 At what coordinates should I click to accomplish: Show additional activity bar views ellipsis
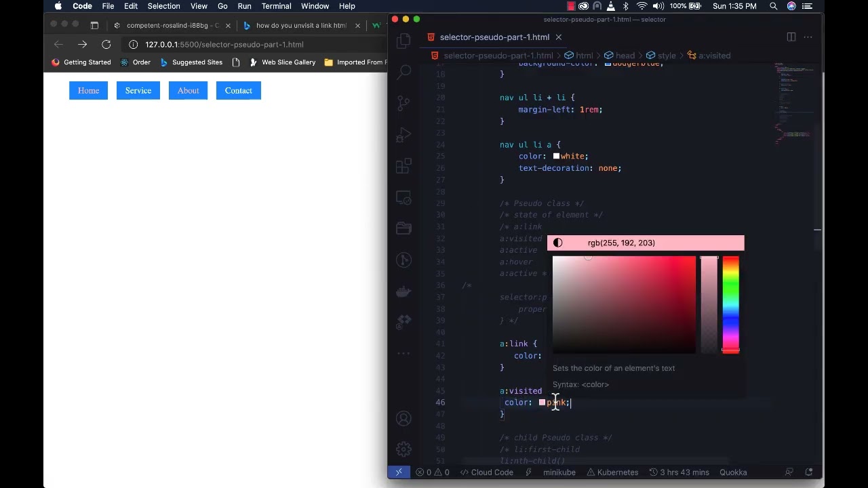click(404, 353)
